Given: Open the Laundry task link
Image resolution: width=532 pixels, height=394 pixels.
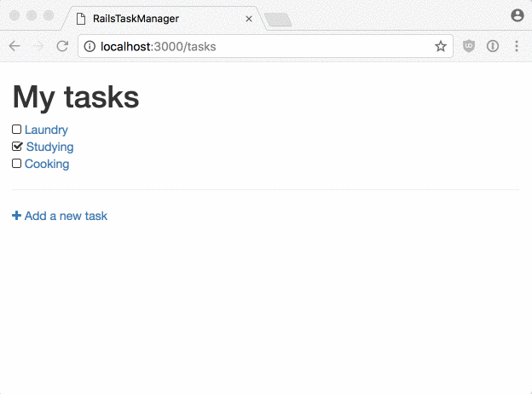Looking at the screenshot, I should [46, 130].
